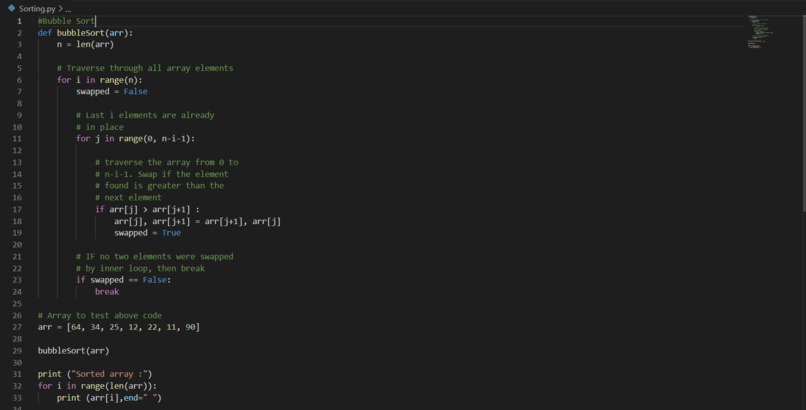The height and width of the screenshot is (410, 806).
Task: Click the array literal on line 27
Action: tap(133, 327)
